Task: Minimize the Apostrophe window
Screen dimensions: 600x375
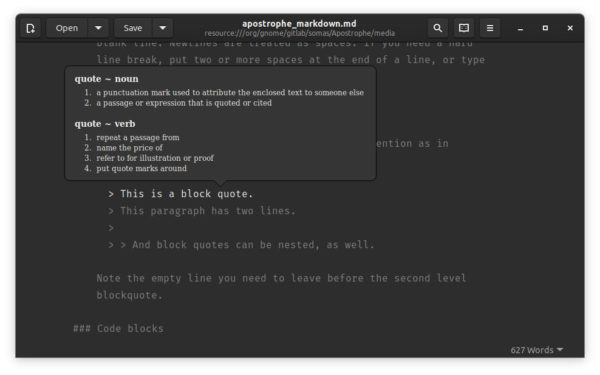Action: (520, 28)
